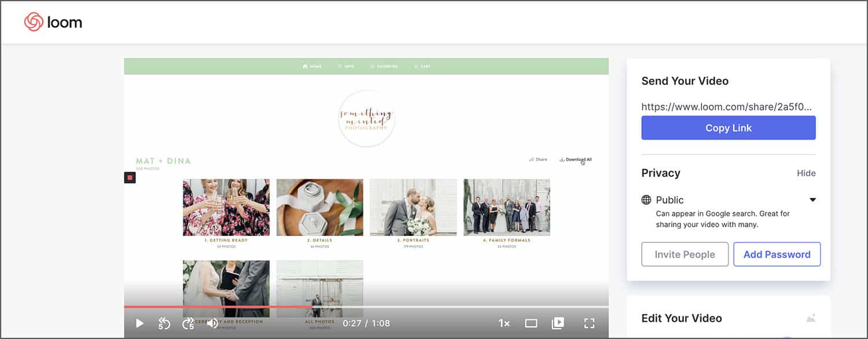The image size is (868, 339).
Task: Skip forward 5 seconds
Action: click(187, 323)
